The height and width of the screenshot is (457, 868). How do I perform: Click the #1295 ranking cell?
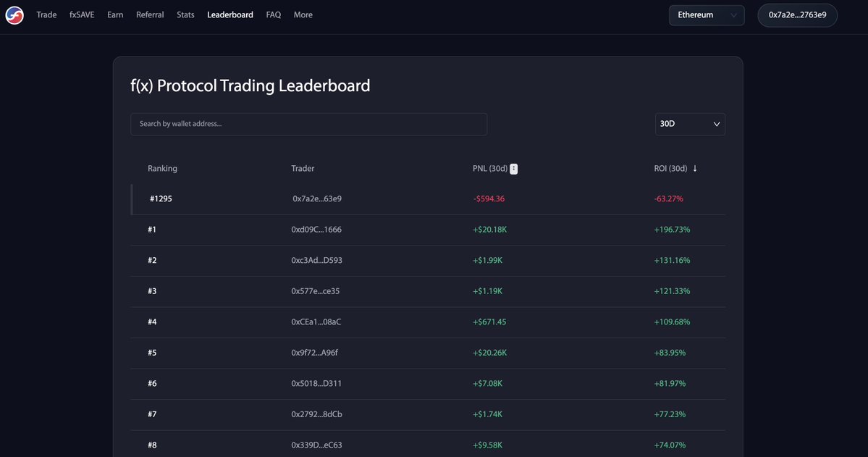[x=161, y=199]
